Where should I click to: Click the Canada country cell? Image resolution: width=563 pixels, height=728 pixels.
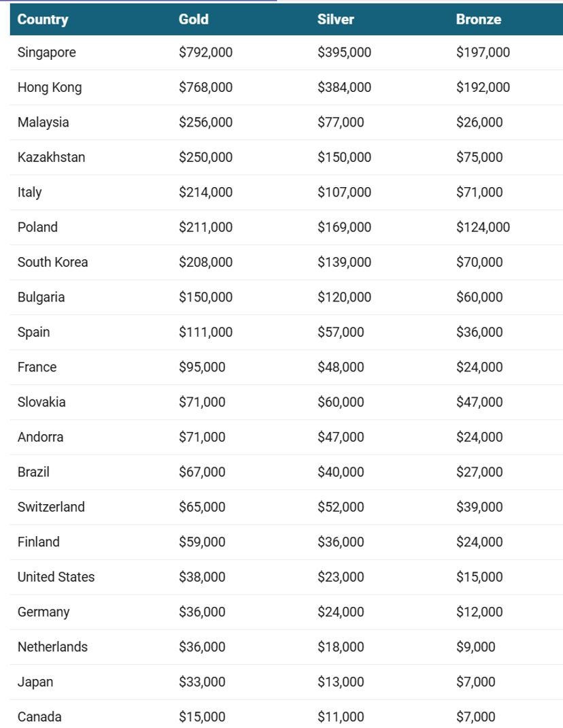pyautogui.click(x=39, y=716)
